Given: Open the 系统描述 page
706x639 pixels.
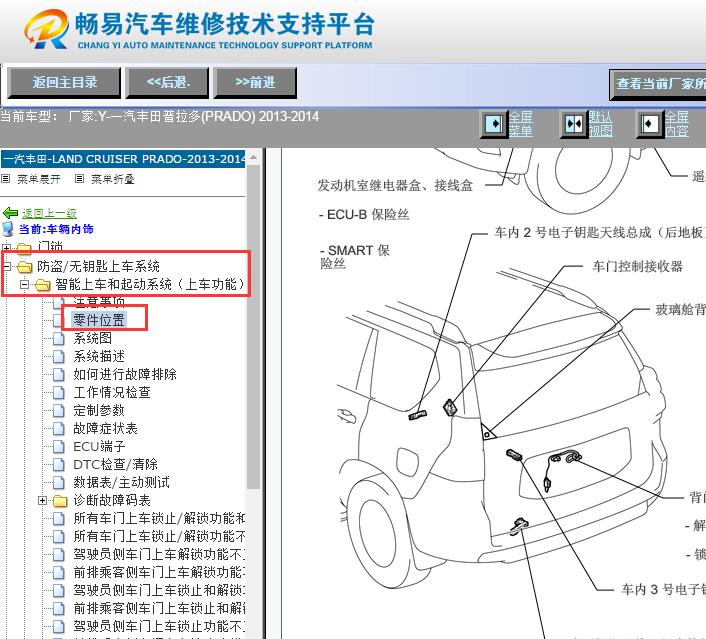Looking at the screenshot, I should 99,356.
